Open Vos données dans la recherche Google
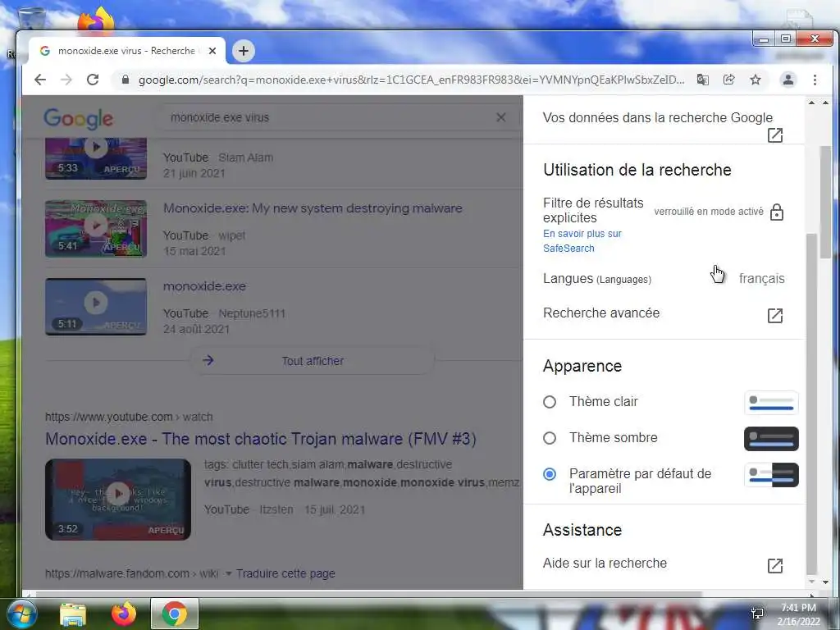The width and height of the screenshot is (840, 630). pyautogui.click(x=657, y=118)
